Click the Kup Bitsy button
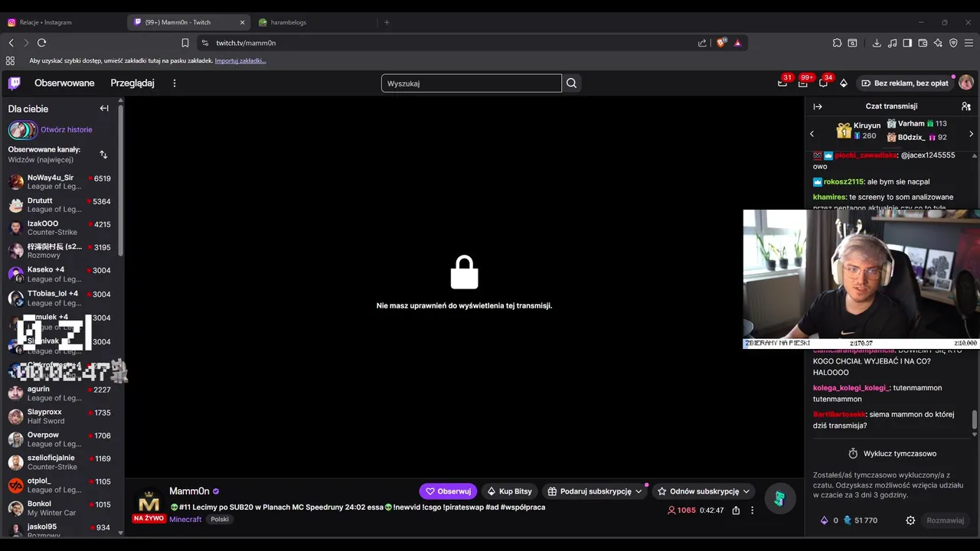The image size is (980, 551). point(509,491)
